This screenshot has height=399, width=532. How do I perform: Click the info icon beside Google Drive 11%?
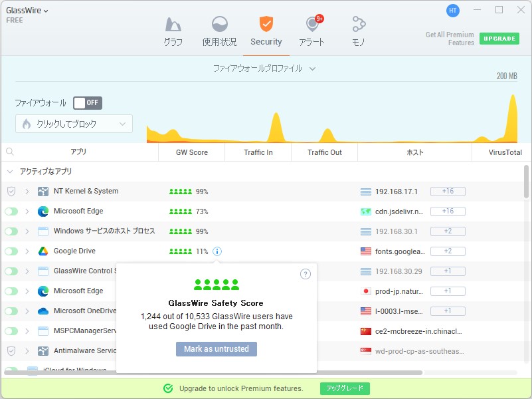pyautogui.click(x=217, y=251)
